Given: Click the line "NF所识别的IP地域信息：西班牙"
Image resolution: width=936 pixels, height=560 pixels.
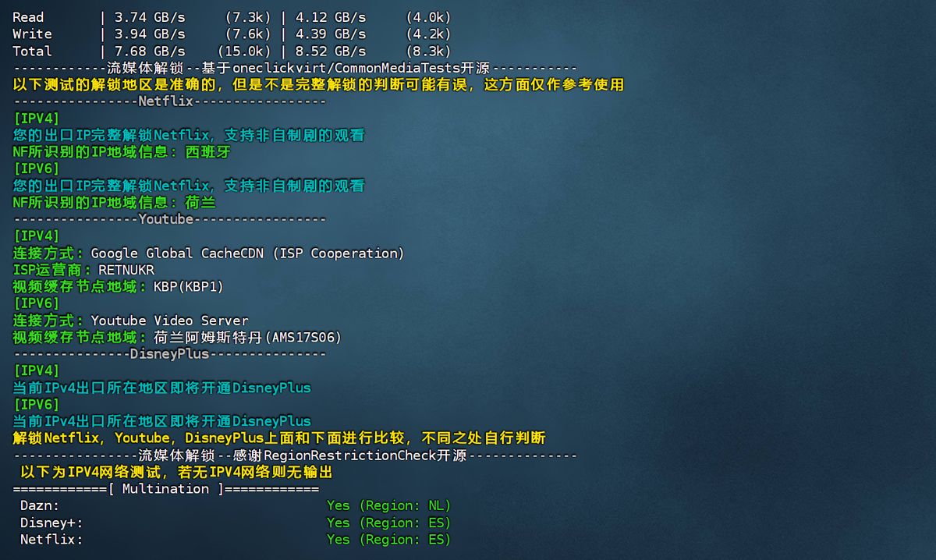Looking at the screenshot, I should coord(122,152).
